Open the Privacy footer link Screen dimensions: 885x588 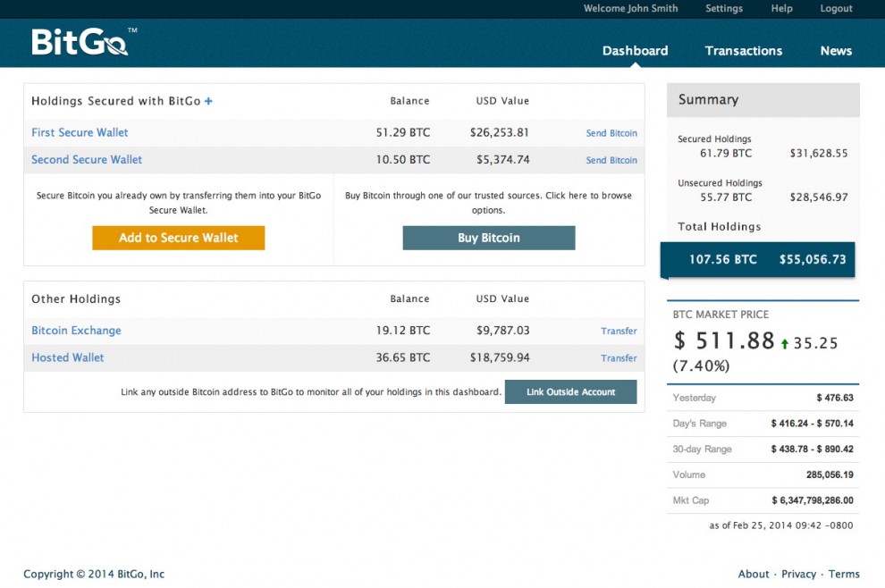pos(798,574)
